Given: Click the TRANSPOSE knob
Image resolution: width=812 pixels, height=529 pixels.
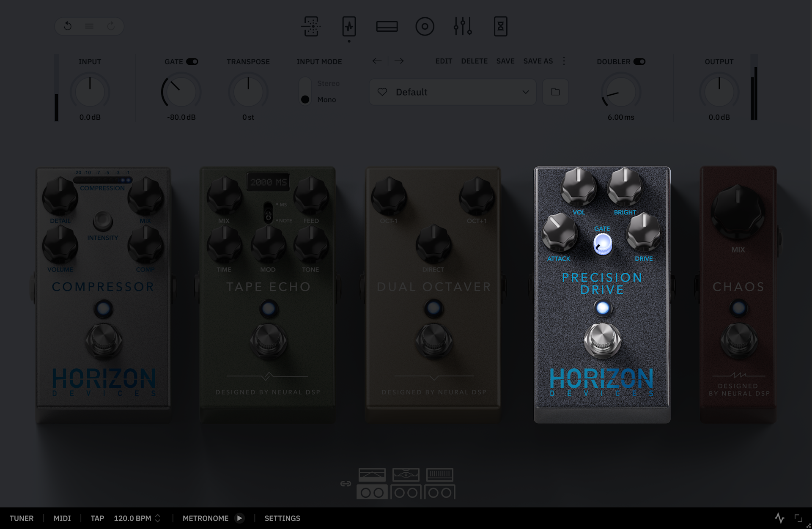Looking at the screenshot, I should [x=248, y=91].
